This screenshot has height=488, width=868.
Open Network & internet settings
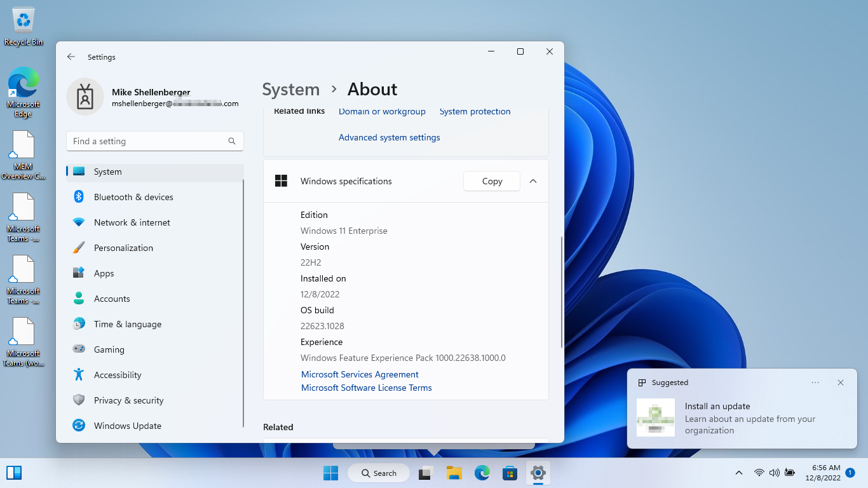[x=132, y=222]
